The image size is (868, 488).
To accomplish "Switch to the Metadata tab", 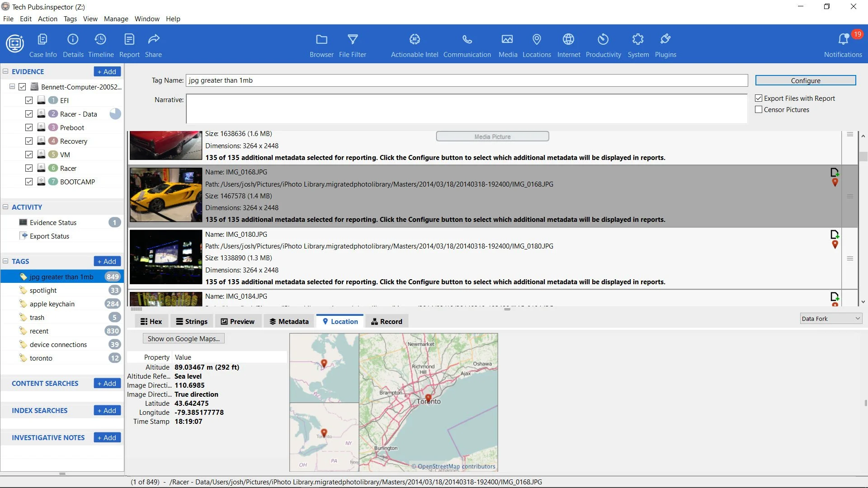I will 289,321.
